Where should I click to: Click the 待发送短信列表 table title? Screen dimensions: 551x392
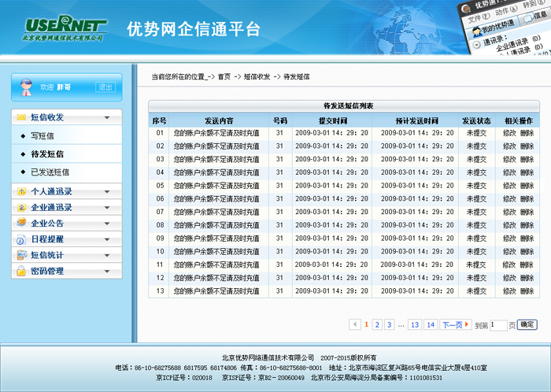point(348,105)
